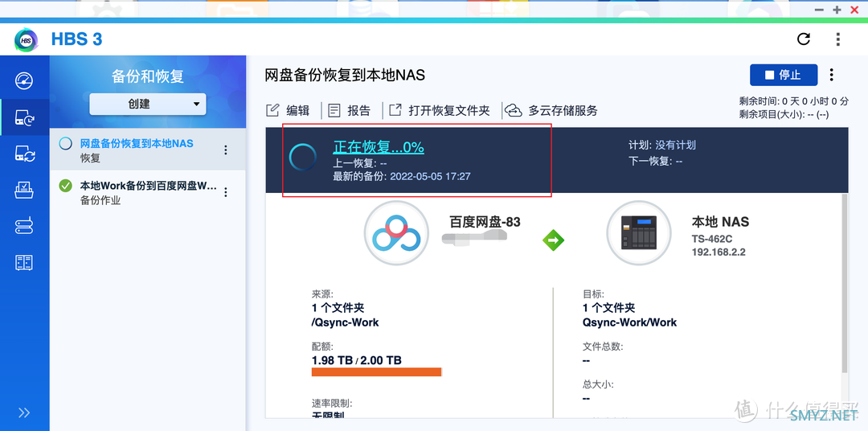
Task: Click the TS-462C model text
Action: tap(713, 240)
